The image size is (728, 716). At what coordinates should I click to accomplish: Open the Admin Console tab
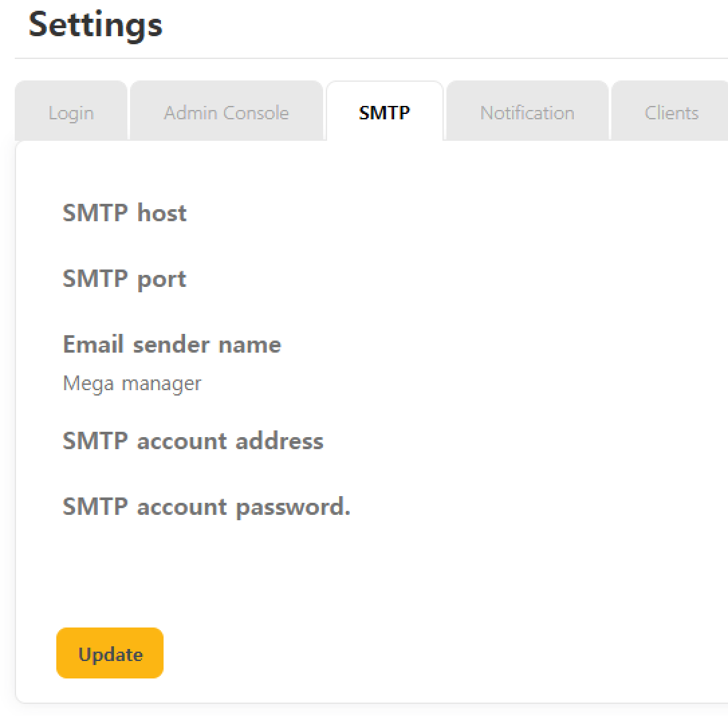coord(226,113)
